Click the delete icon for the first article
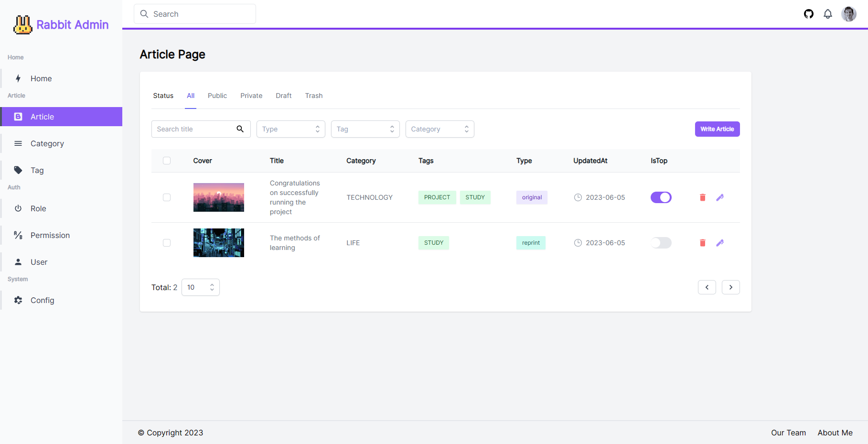This screenshot has height=444, width=868. click(x=702, y=197)
